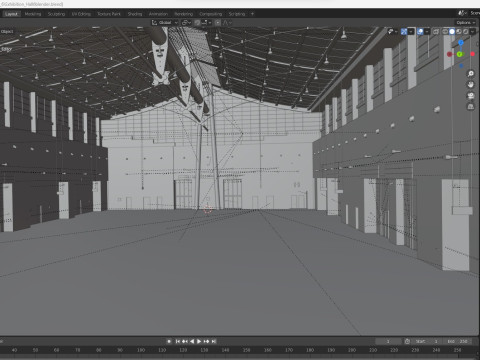Screen dimensions: 480x360
Task: Toggle viewport overlays display
Action: click(420, 32)
